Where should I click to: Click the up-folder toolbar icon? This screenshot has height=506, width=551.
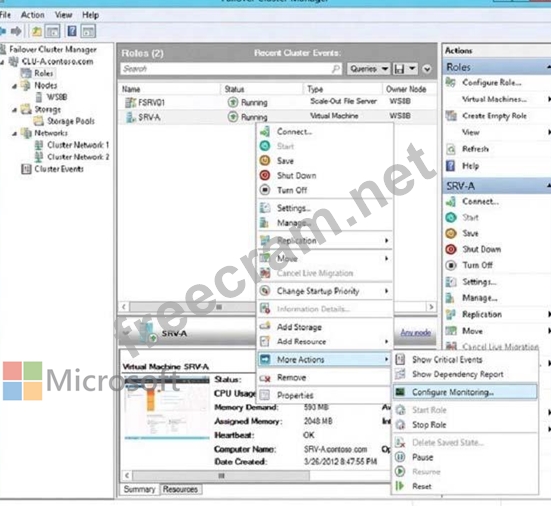[x=36, y=31]
